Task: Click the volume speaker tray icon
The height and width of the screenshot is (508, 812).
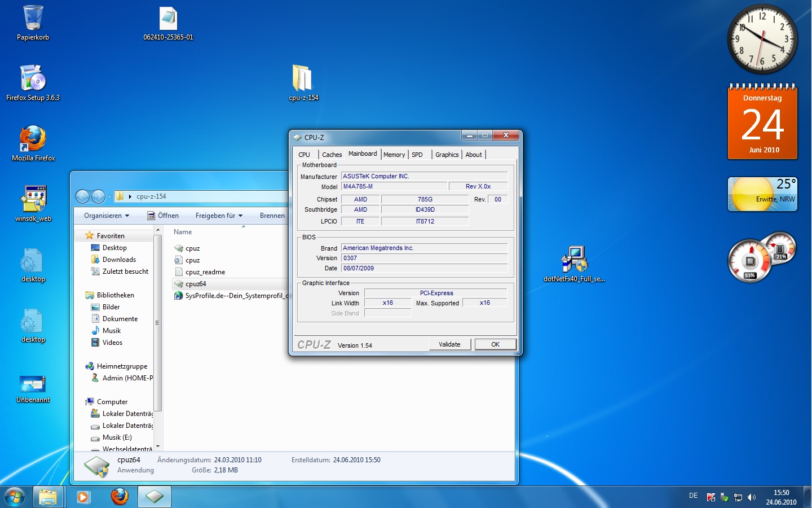Action: [752, 497]
